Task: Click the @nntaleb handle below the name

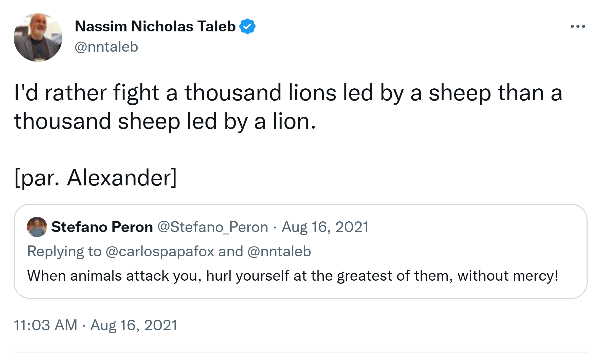Action: pyautogui.click(x=106, y=47)
